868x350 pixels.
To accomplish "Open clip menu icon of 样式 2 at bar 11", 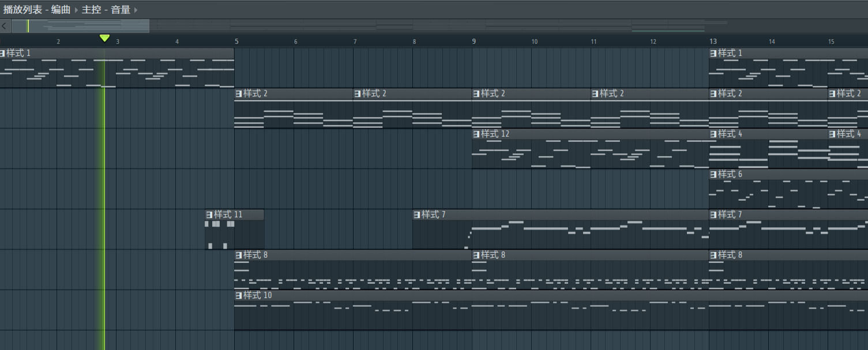I will tap(595, 93).
